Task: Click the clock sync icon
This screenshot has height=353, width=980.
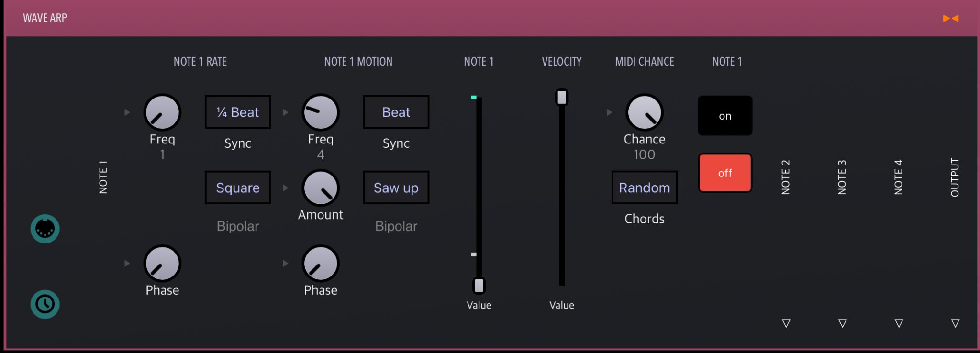Action: (45, 304)
